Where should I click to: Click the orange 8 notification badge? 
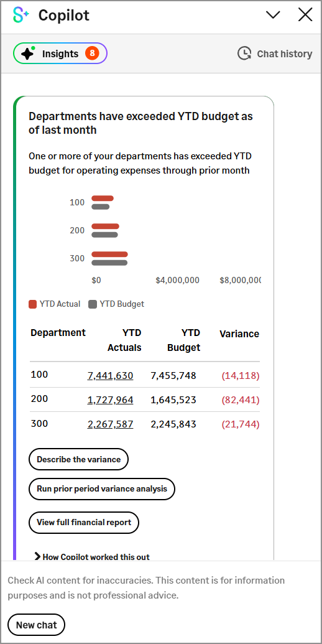click(92, 54)
